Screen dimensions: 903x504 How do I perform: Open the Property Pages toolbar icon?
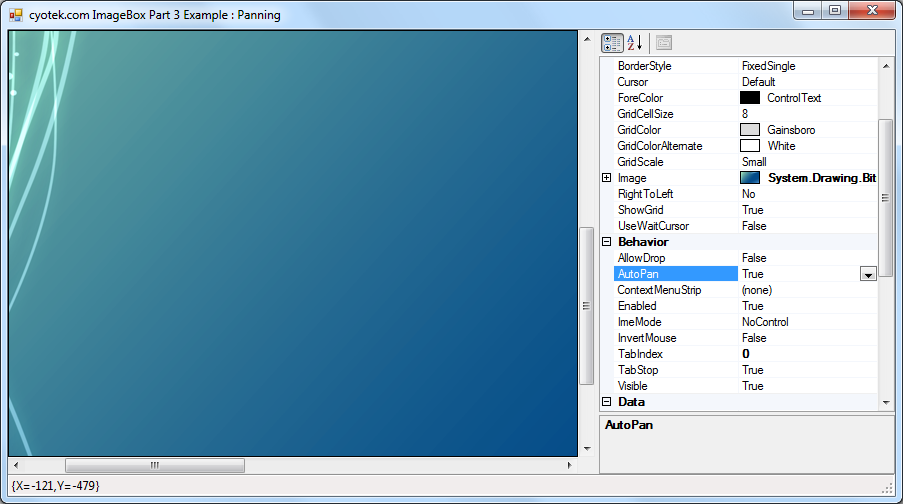coord(663,43)
